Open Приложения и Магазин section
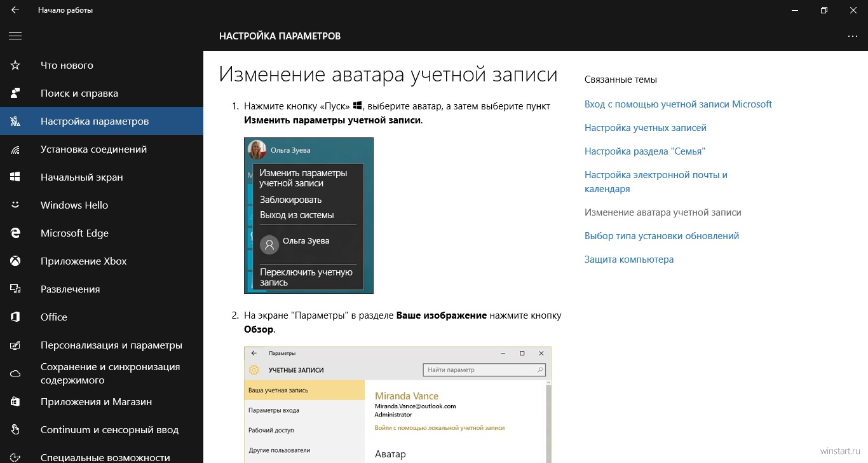This screenshot has height=463, width=868. coord(102,402)
